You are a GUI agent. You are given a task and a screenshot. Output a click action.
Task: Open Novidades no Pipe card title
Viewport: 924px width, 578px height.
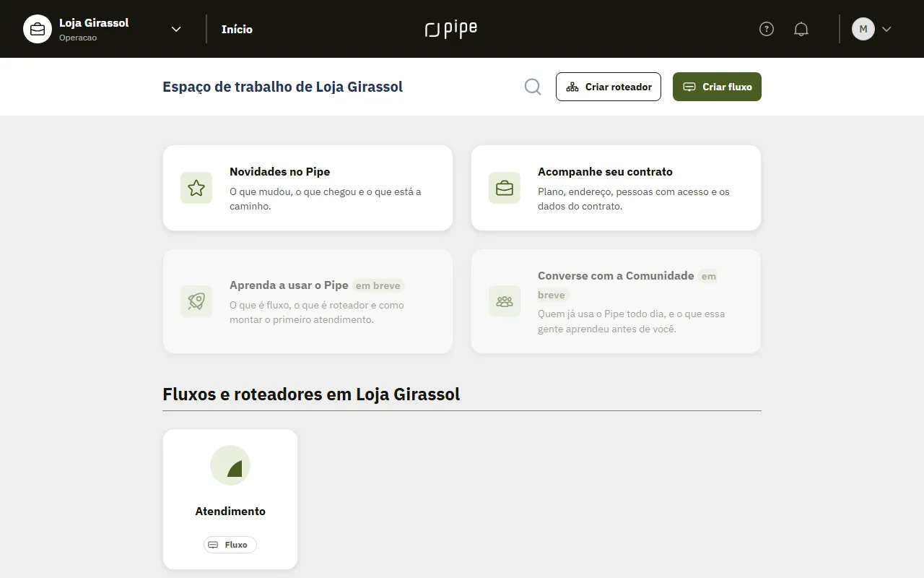[x=279, y=172]
